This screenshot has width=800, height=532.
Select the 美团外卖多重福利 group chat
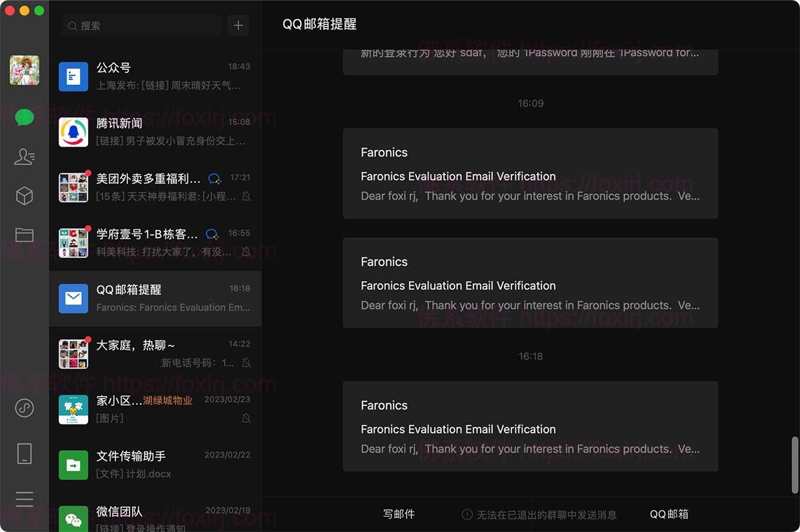[x=155, y=187]
